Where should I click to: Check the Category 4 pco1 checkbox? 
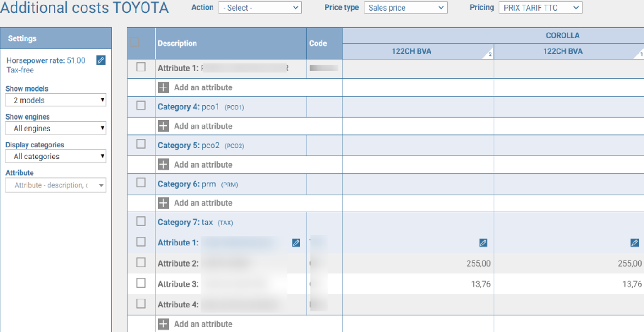[x=141, y=106]
